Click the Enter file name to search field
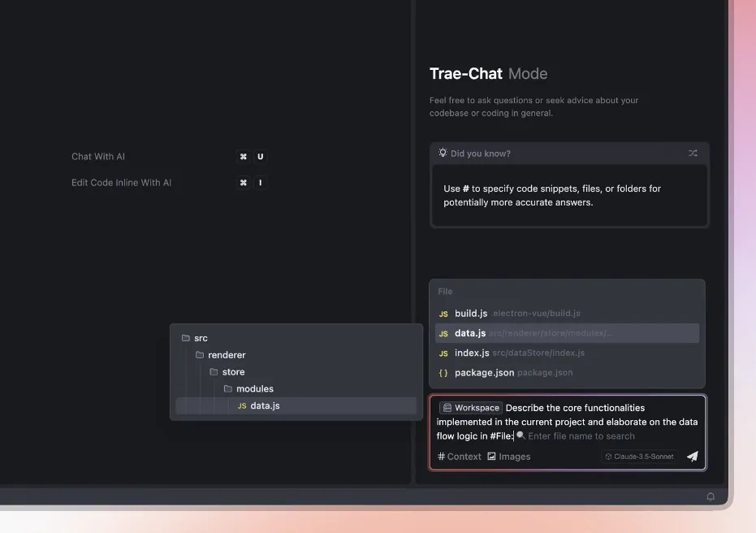Viewport: 756px width, 533px height. pos(581,436)
